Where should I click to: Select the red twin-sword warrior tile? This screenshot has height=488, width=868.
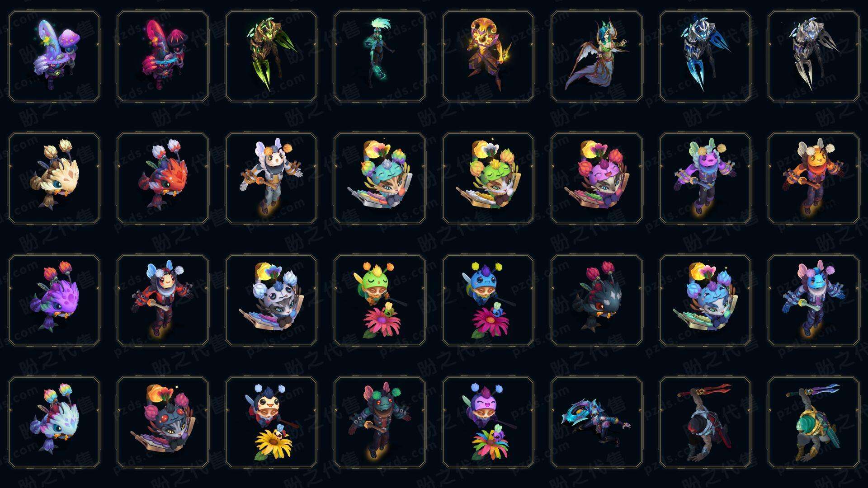pyautogui.click(x=705, y=422)
